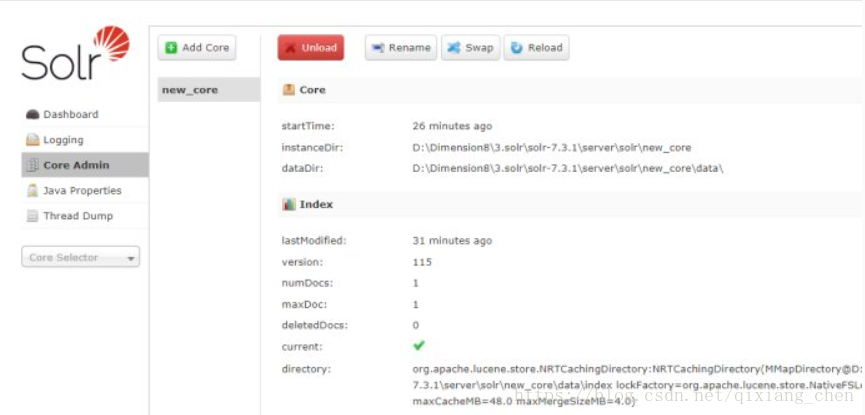Click the Java Properties jar icon
Image resolution: width=865 pixels, height=415 pixels.
[x=33, y=190]
